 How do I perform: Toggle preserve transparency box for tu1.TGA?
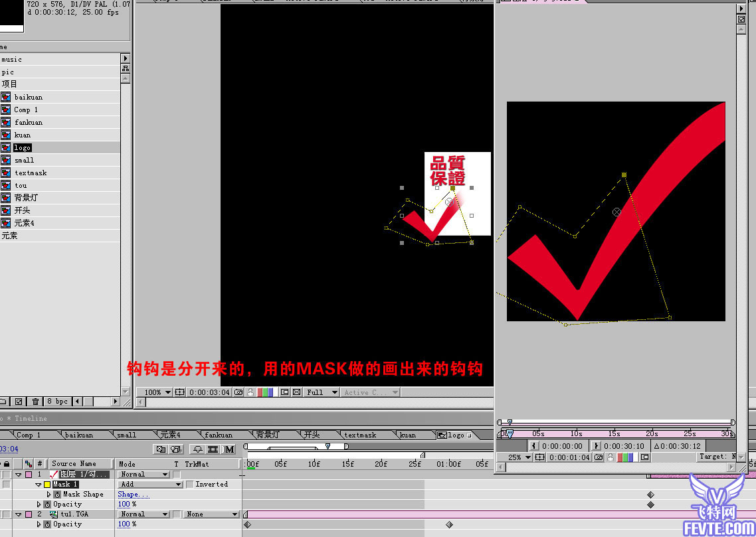pyautogui.click(x=177, y=514)
